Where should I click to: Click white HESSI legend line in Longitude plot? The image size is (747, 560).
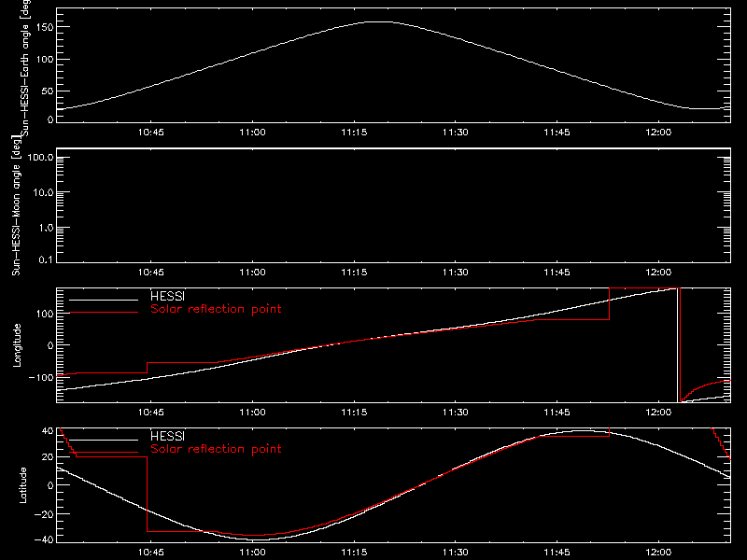pos(104,300)
